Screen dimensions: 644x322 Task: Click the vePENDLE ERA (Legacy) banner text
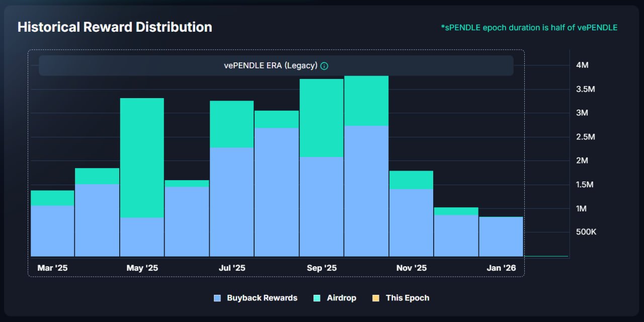point(270,66)
